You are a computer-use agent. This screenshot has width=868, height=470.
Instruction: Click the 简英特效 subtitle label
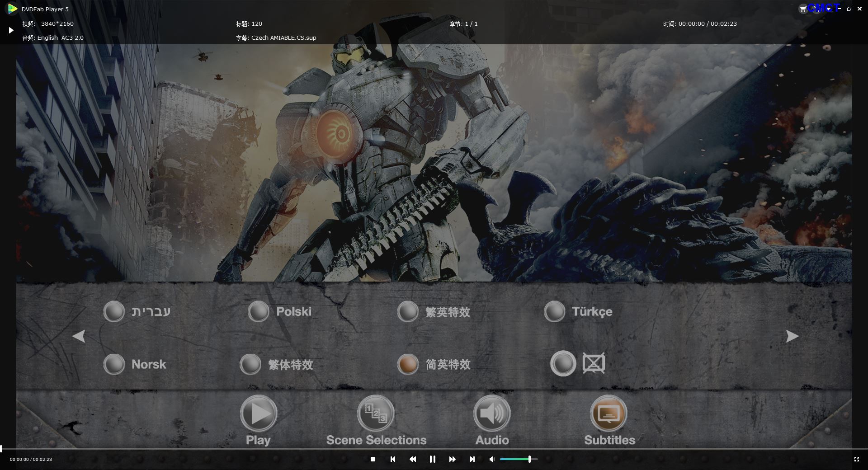tap(448, 365)
